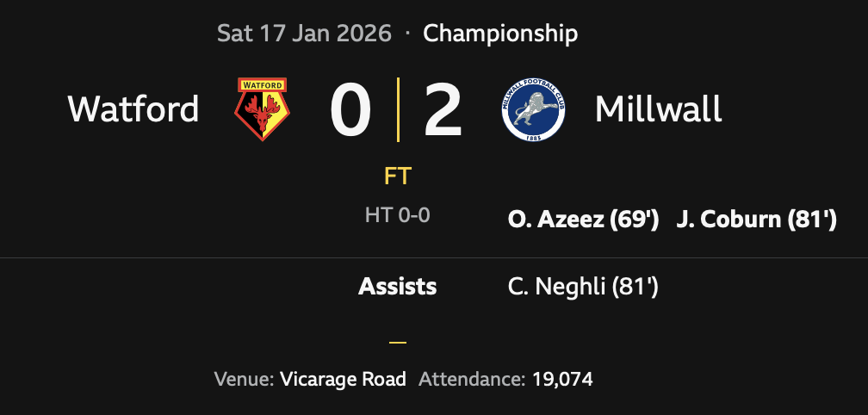Click the Watford club crest
This screenshot has height=415, width=868.
(x=263, y=109)
